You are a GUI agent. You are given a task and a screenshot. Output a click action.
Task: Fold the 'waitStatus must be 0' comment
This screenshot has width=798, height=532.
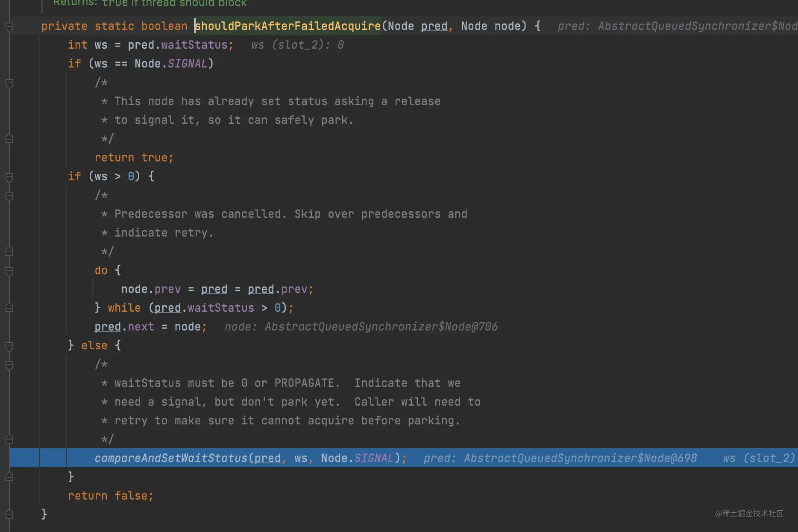(x=9, y=365)
